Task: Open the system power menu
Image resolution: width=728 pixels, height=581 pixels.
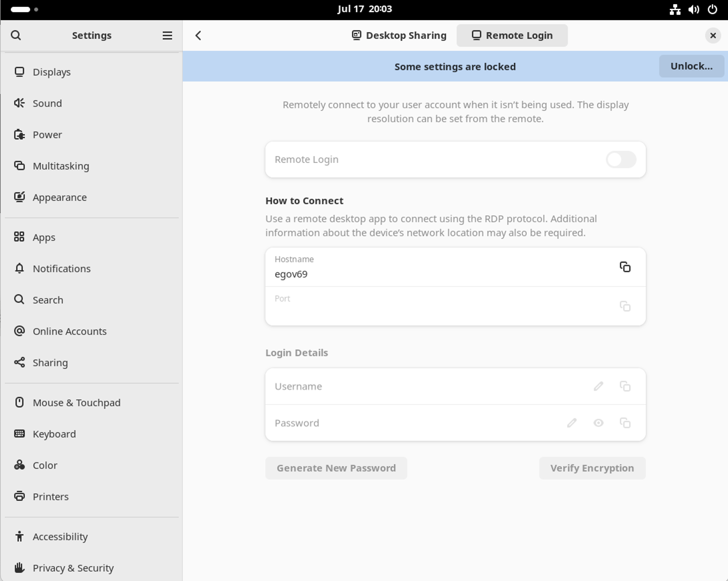Action: click(712, 9)
